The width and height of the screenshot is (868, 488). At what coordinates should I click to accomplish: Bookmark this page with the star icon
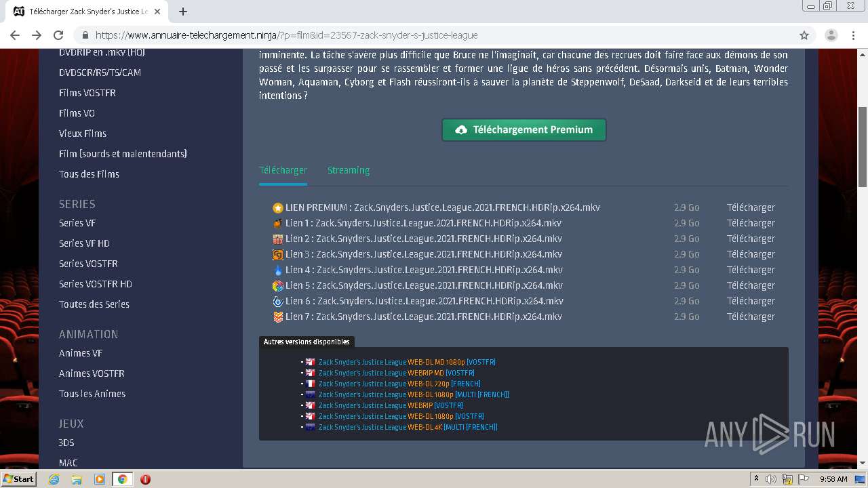point(804,35)
